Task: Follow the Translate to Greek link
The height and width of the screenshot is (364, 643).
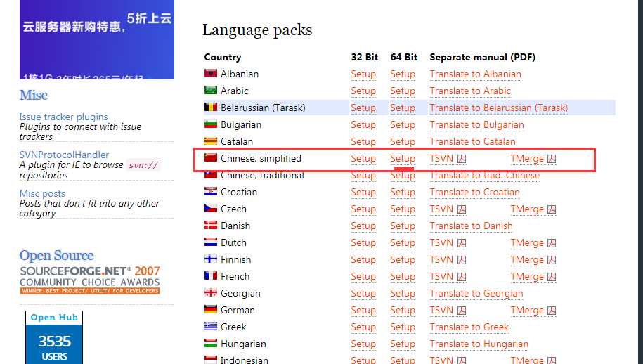Action: coord(469,327)
